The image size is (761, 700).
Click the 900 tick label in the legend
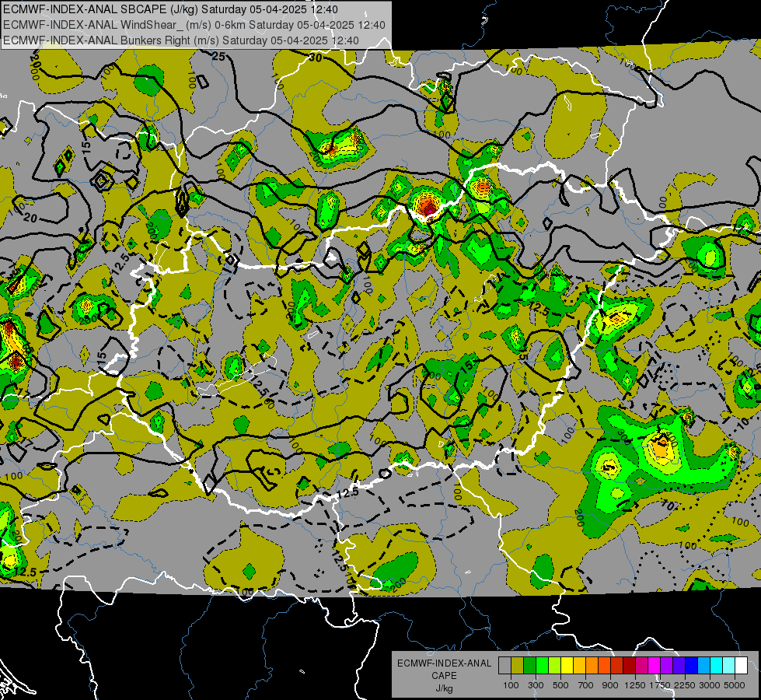pos(610,685)
